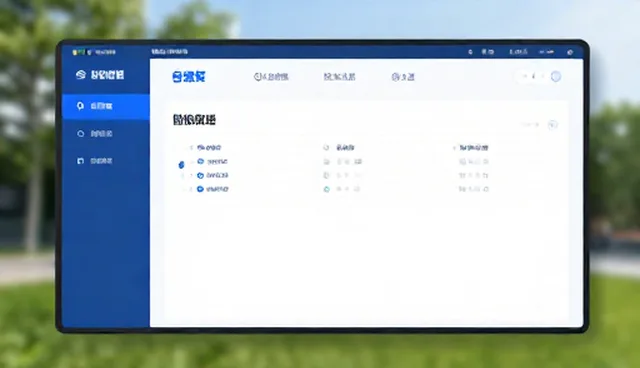Sort by the first table column header

tap(209, 148)
